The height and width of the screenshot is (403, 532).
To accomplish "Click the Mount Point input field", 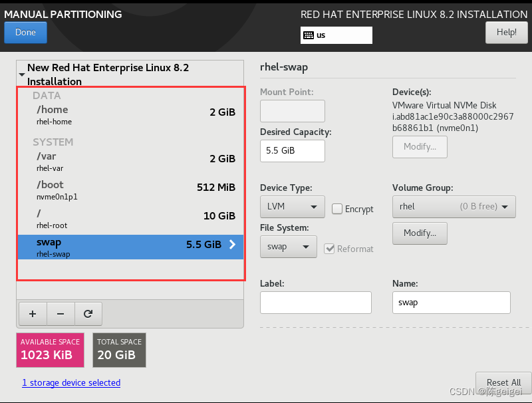I will point(293,111).
